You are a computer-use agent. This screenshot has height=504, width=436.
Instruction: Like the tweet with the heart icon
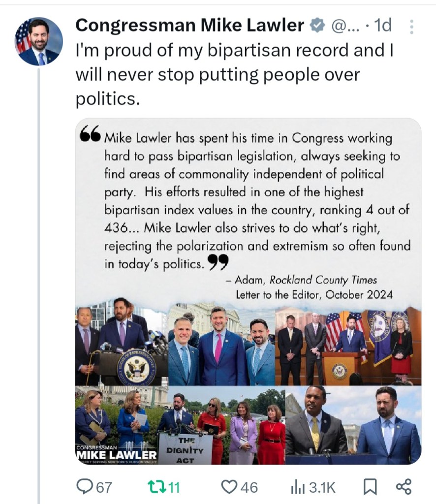[229, 487]
